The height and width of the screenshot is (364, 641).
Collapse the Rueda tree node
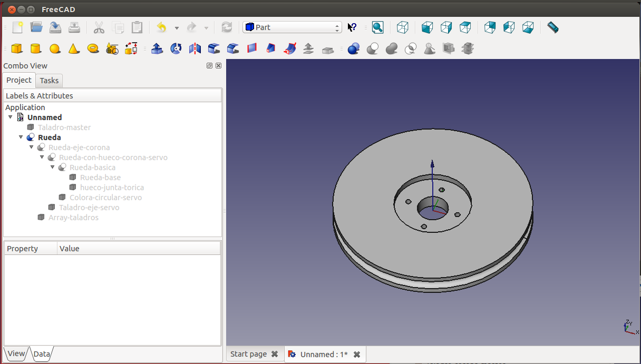click(21, 137)
